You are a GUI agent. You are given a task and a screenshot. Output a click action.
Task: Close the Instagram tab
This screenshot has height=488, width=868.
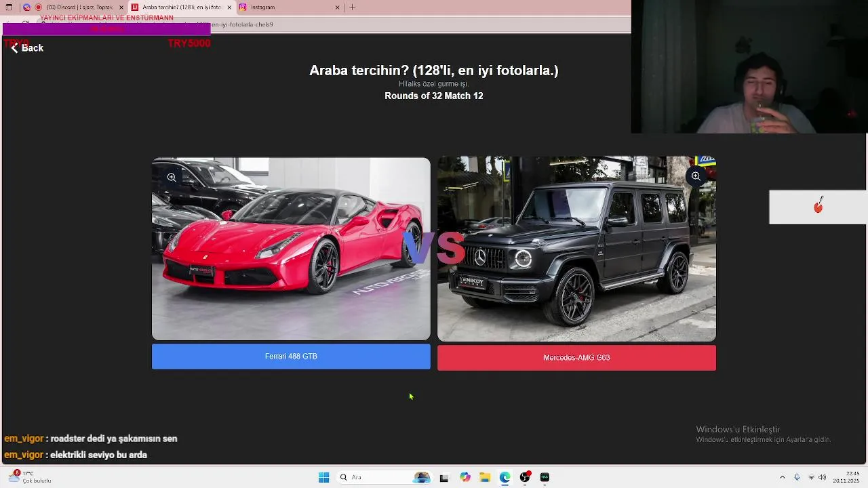[337, 7]
